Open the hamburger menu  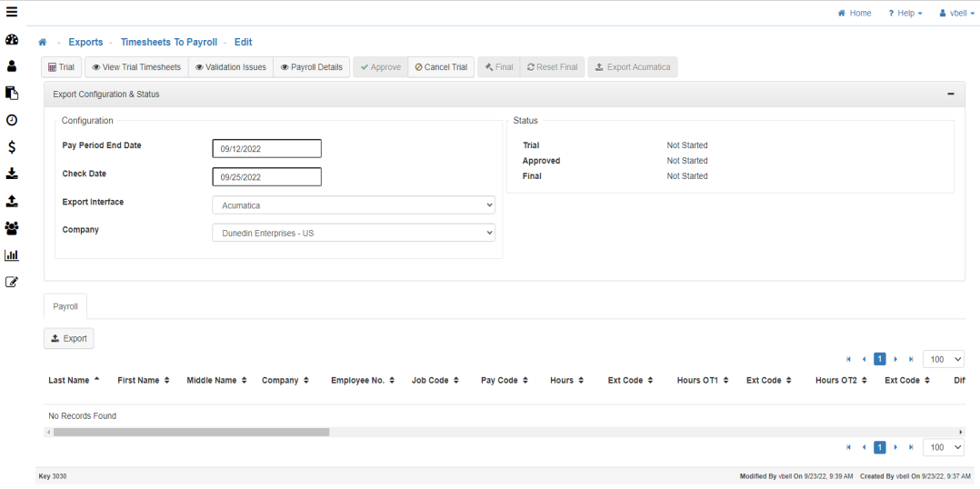(12, 12)
